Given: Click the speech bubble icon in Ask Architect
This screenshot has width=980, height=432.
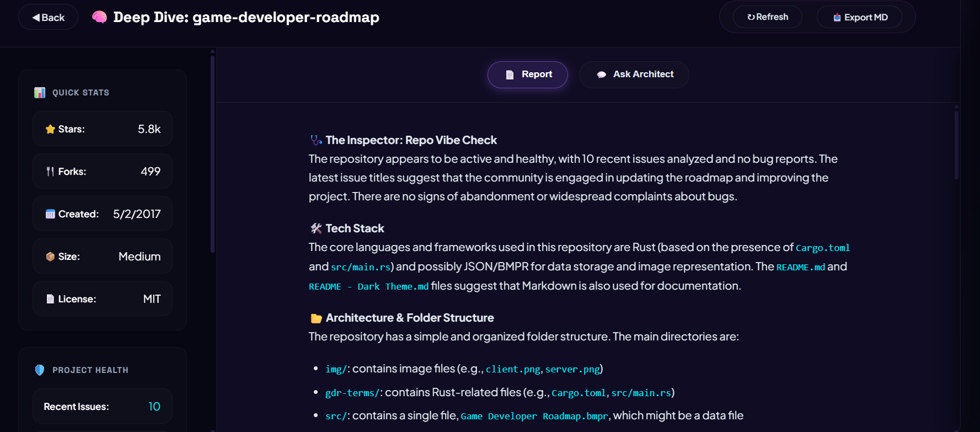Looking at the screenshot, I should [602, 74].
